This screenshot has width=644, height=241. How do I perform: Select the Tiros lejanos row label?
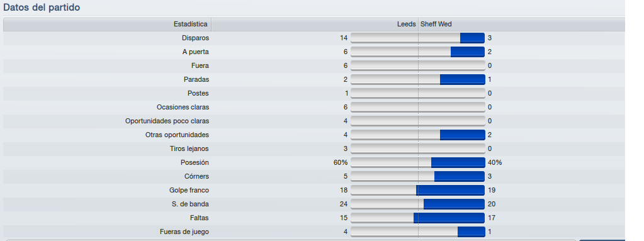[x=189, y=149]
